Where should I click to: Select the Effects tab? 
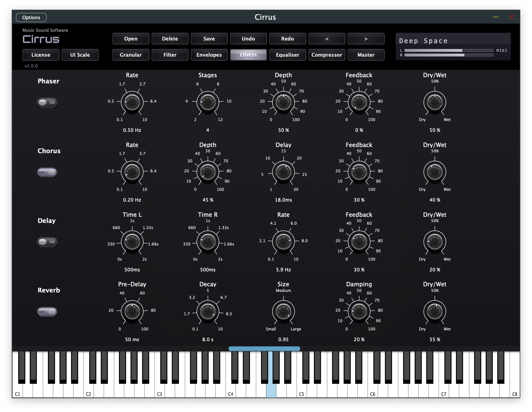pos(248,55)
